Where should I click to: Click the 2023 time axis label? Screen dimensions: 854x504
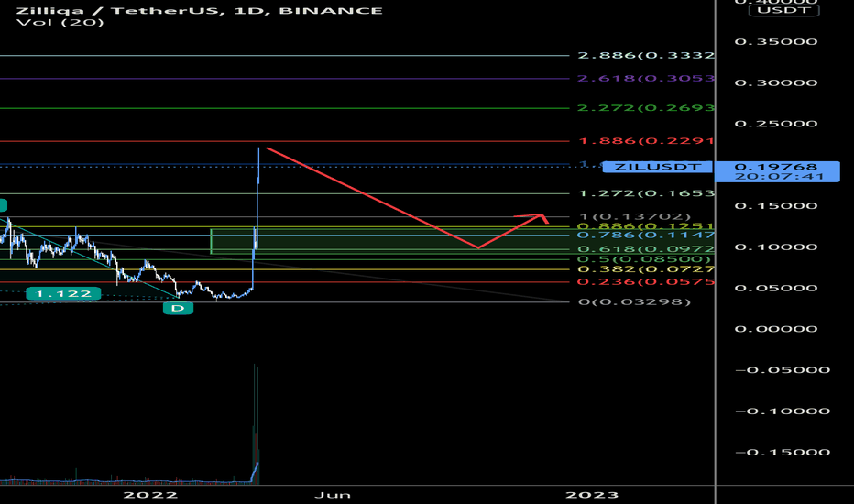[x=592, y=495]
